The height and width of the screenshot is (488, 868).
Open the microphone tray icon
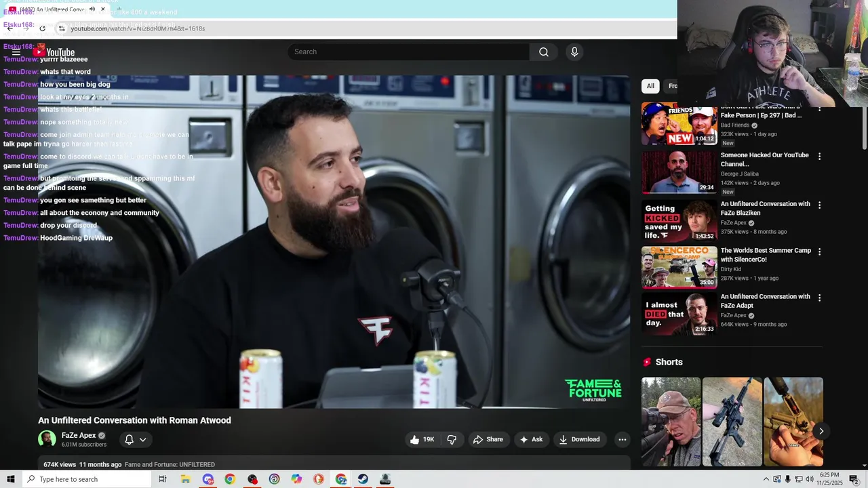[x=787, y=479]
